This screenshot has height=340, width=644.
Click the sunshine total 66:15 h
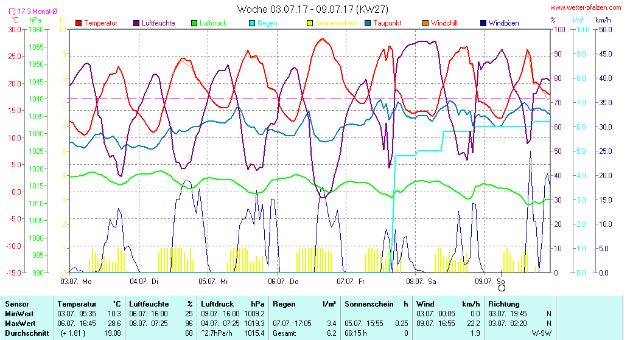355,333
